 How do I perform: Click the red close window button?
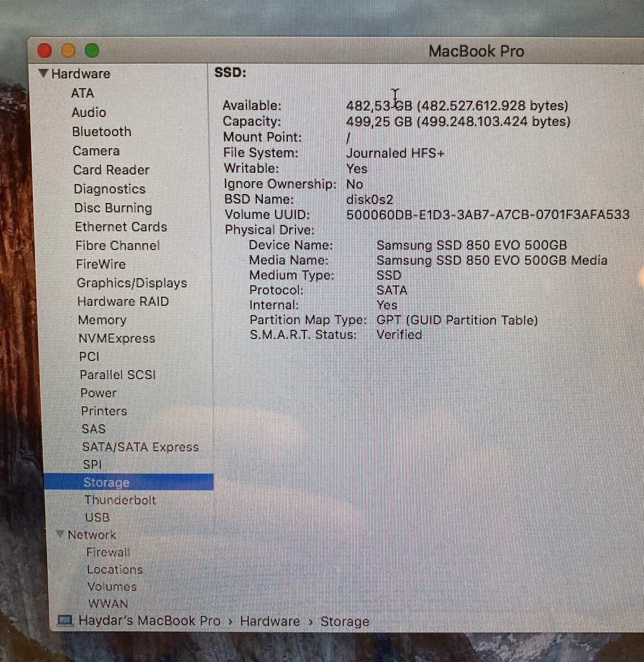point(45,51)
